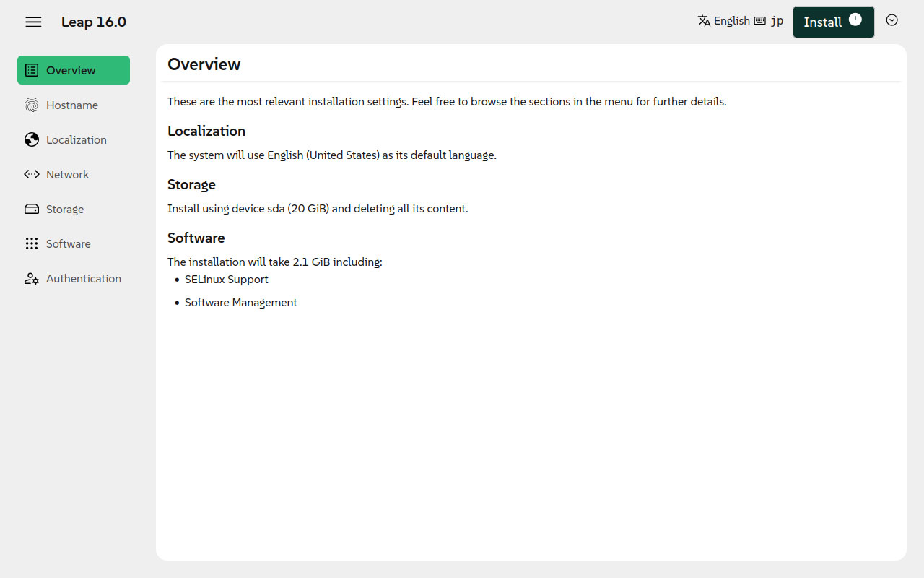Go to the Network sidebar label
The image size is (924, 578).
(x=68, y=174)
